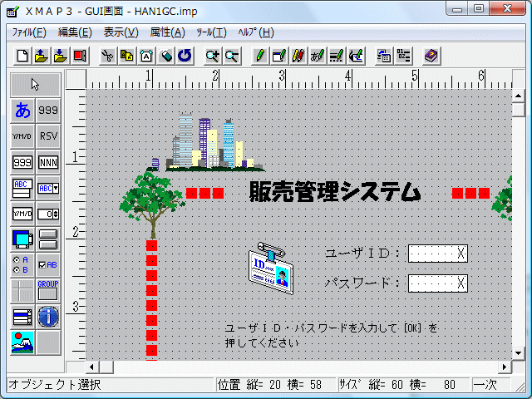Screen dimensions: 532x399
Task: Select the arrow pointer selection tool
Action: 35,85
